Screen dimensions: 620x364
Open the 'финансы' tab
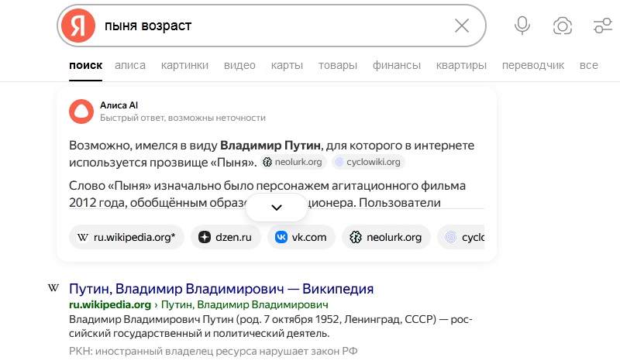397,65
